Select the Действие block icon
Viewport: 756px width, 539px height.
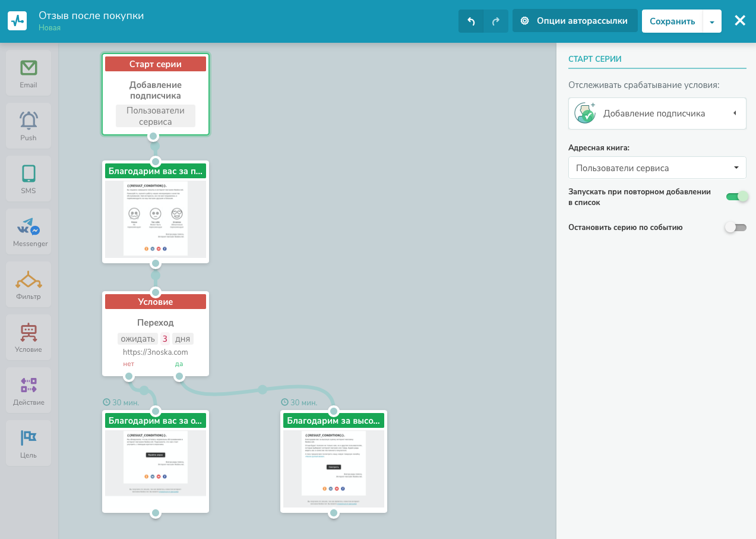[x=29, y=390]
